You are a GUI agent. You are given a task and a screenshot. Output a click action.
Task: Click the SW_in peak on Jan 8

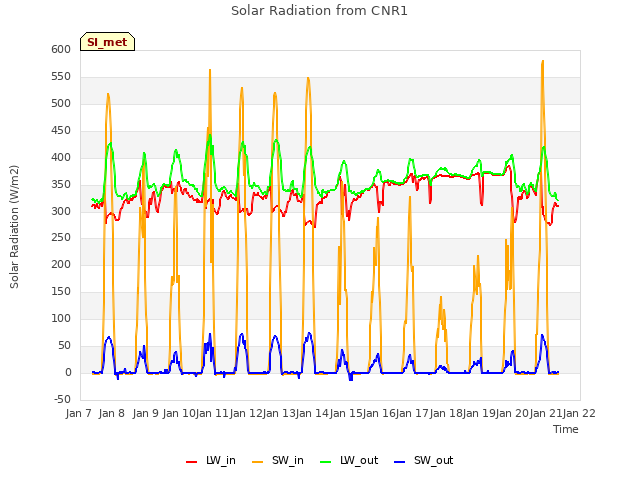[108, 94]
